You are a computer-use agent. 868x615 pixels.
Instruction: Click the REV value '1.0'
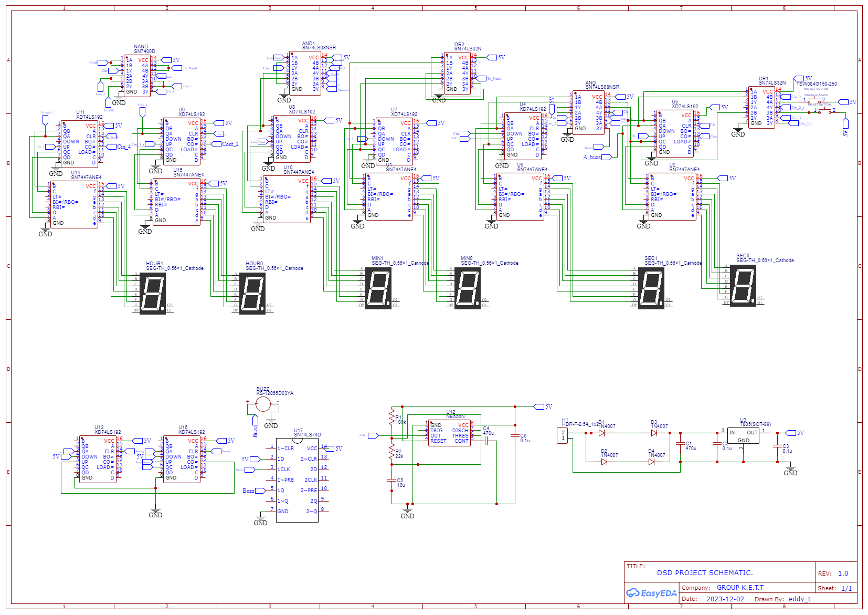click(843, 573)
